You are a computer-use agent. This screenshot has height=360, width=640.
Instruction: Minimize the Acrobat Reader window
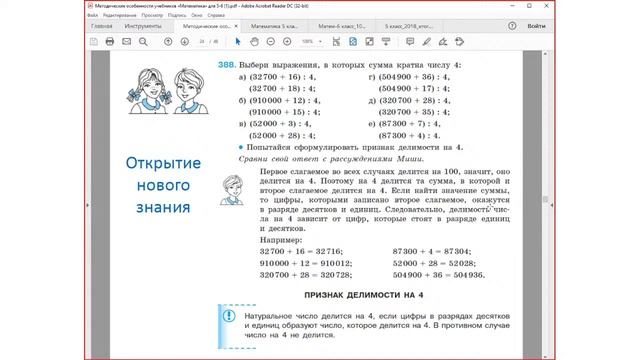click(513, 6)
